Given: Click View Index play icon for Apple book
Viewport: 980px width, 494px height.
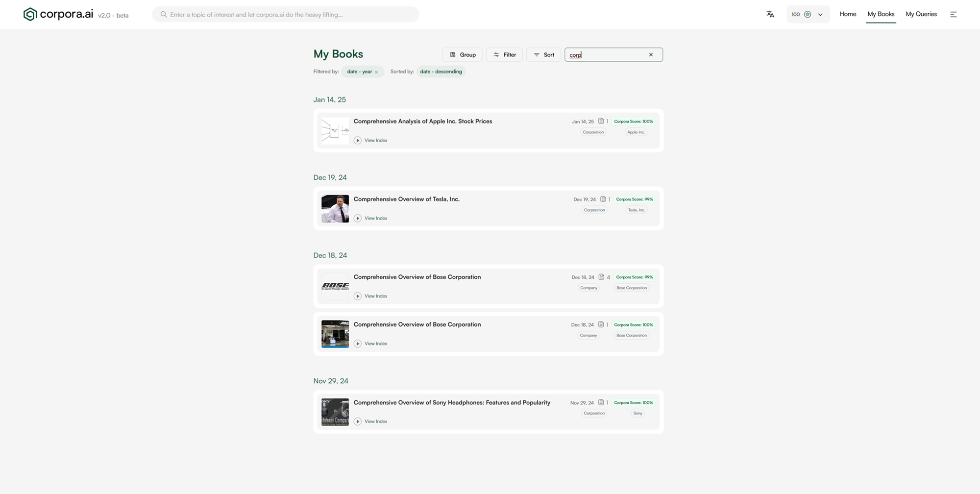Looking at the screenshot, I should (x=358, y=140).
